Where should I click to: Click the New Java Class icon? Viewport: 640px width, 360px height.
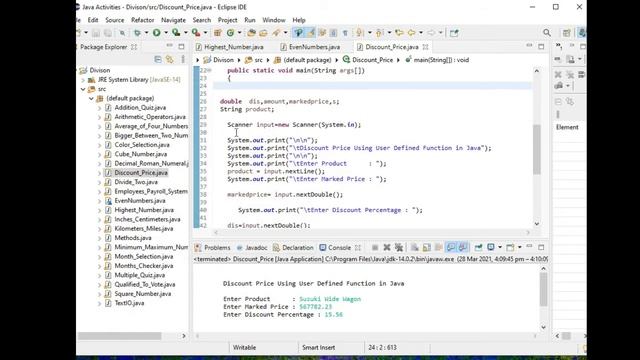230,33
